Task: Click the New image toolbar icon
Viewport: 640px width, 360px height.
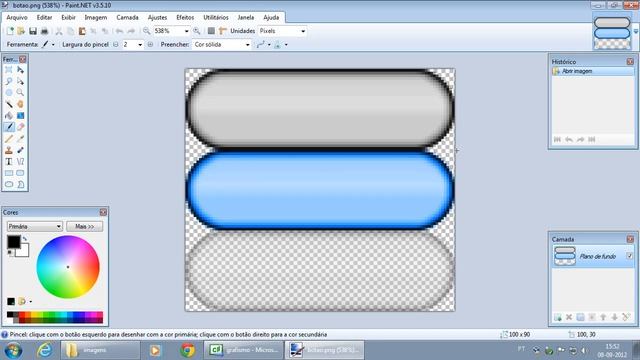Action: point(10,31)
